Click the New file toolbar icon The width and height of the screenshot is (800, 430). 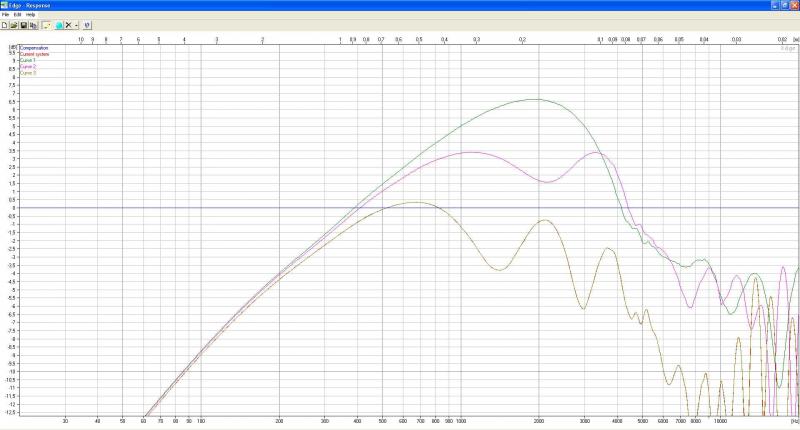pyautogui.click(x=6, y=24)
